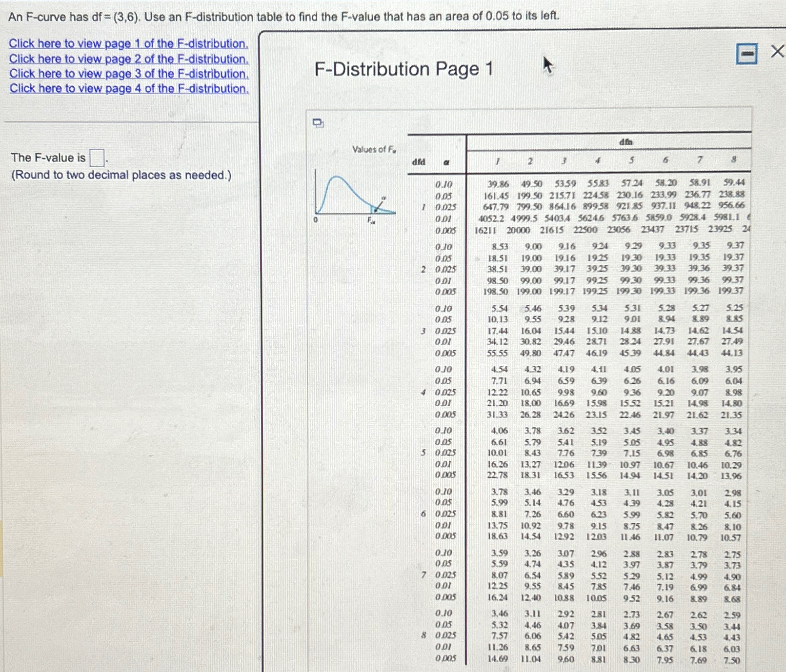Viewport: 786px width, 672px height.
Task: Click the small popout icon above the table
Action: coord(318,123)
